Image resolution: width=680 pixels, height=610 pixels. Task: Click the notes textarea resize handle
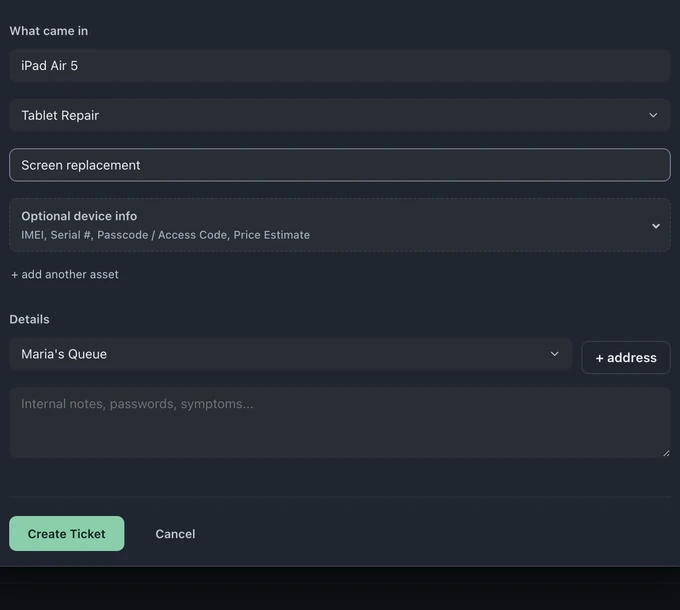[x=666, y=453]
